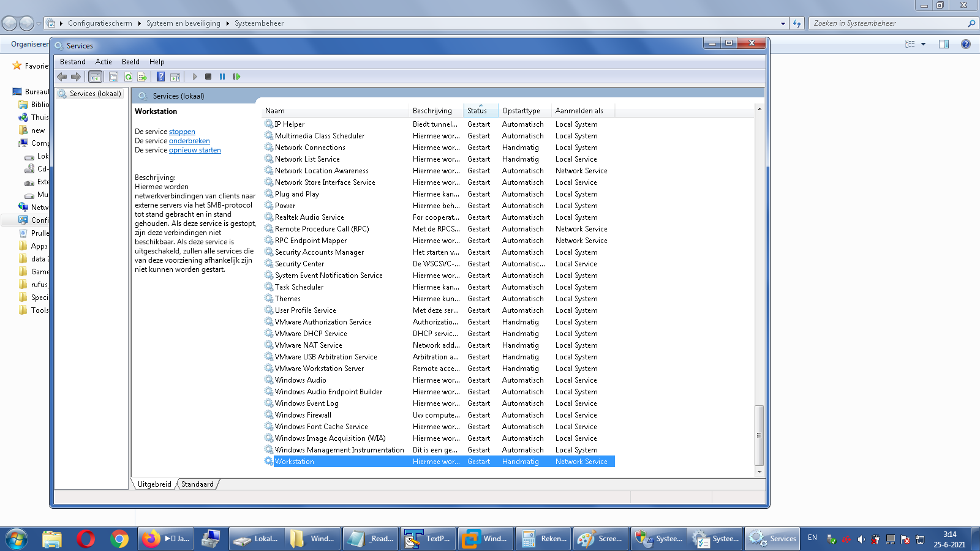Toggle the action pane toolbar button
980x551 pixels.
(175, 77)
